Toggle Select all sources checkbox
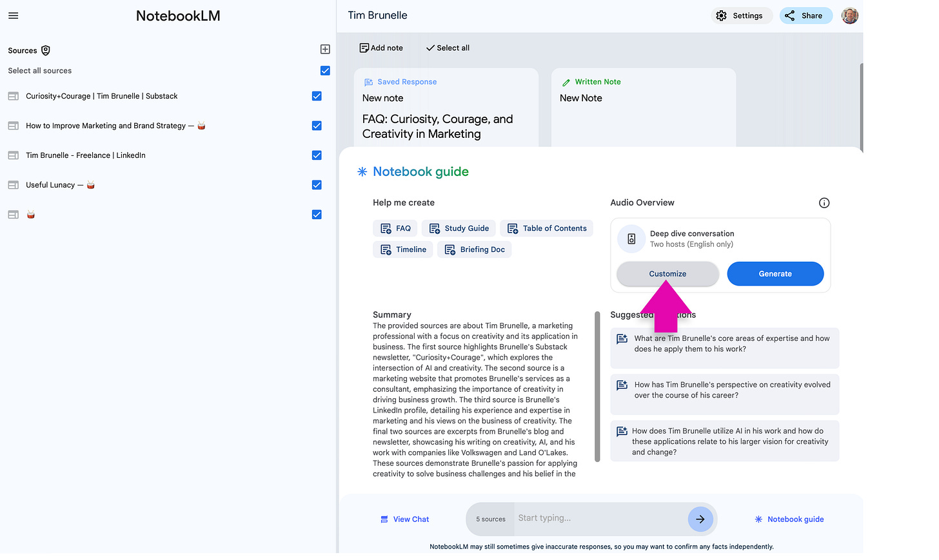The width and height of the screenshot is (939, 560). coord(325,71)
